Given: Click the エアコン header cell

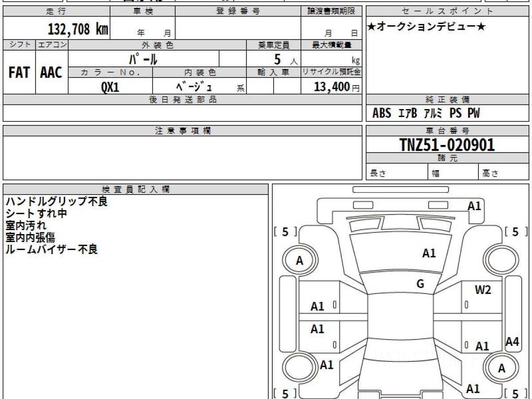Looking at the screenshot, I should 52,45.
